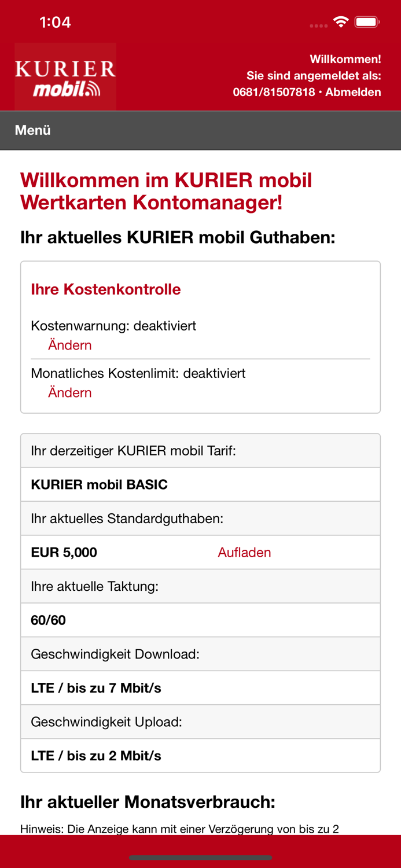Open the Menü navigation
This screenshot has width=401, height=868.
tap(32, 130)
